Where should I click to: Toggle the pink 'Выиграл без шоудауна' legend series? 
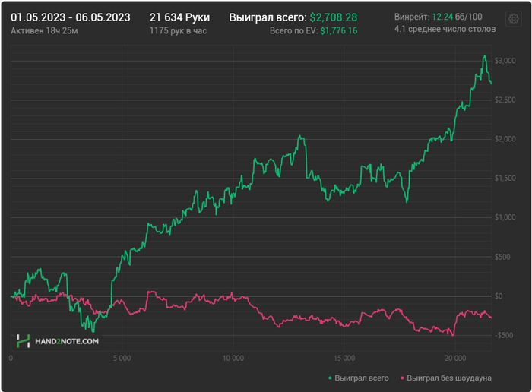coord(446,378)
